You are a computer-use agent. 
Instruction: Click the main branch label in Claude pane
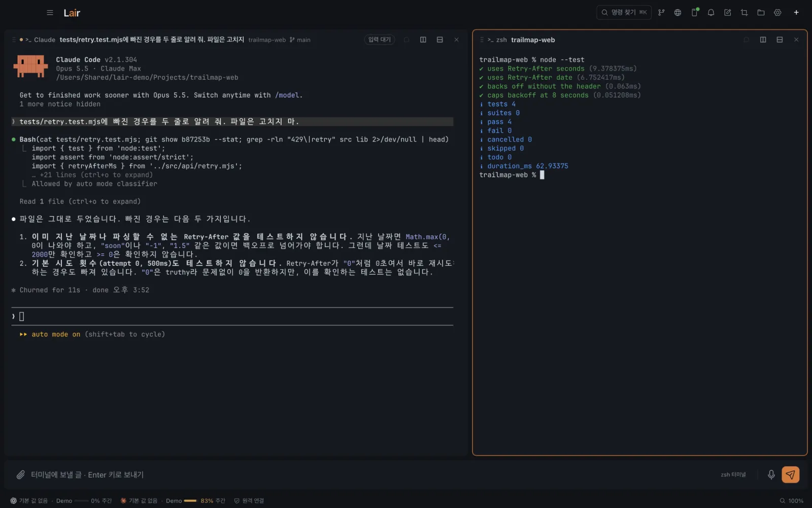(300, 40)
